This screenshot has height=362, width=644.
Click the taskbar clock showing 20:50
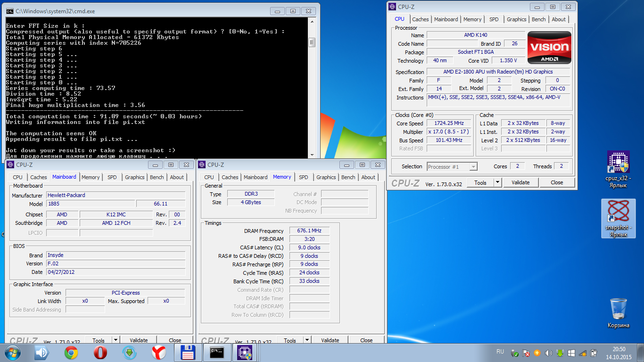tap(619, 353)
